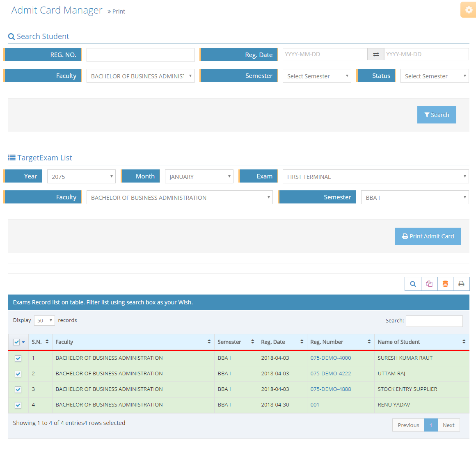476x450 pixels.
Task: Uncheck the row for RENU YADAV
Action: click(18, 405)
